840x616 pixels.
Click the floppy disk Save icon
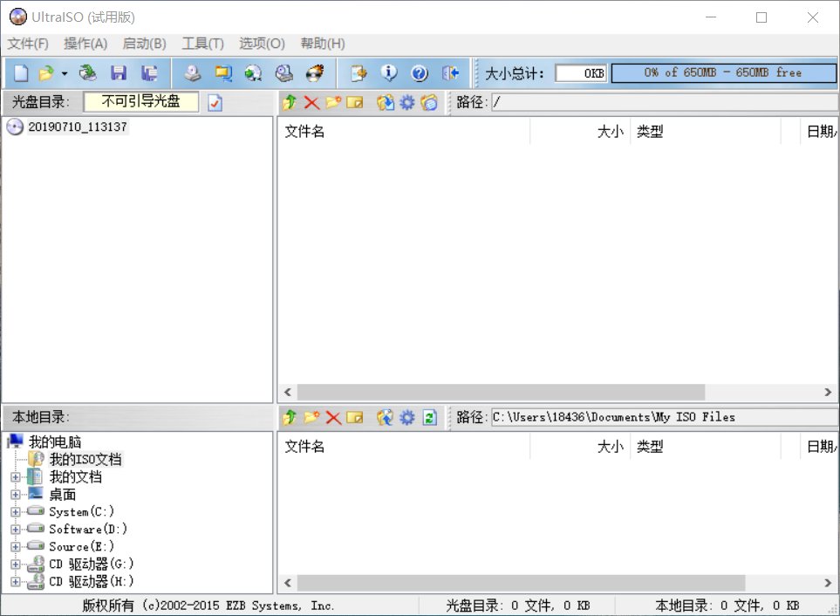click(x=119, y=73)
